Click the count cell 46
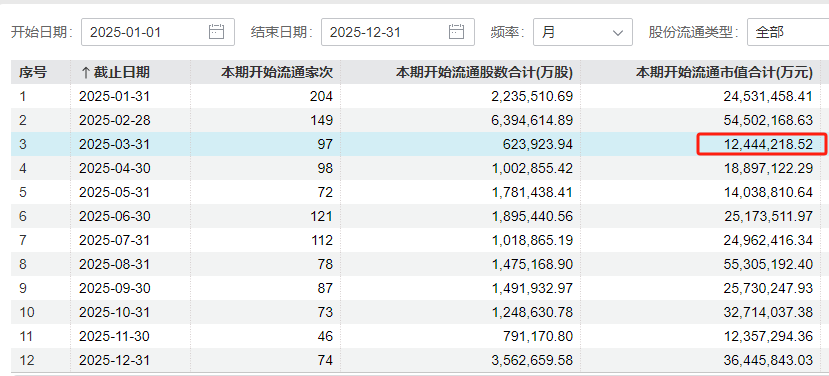 click(325, 336)
